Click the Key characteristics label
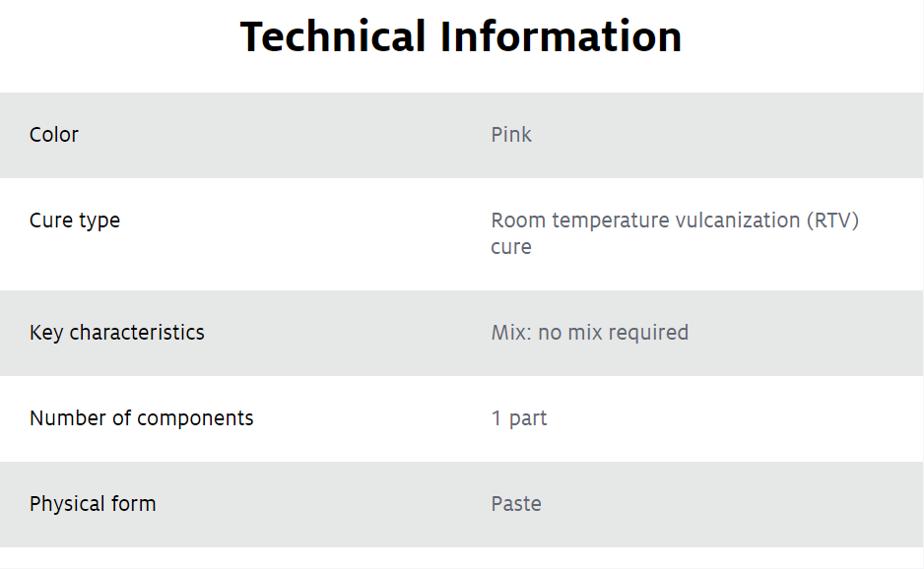924x569 pixels. (117, 333)
